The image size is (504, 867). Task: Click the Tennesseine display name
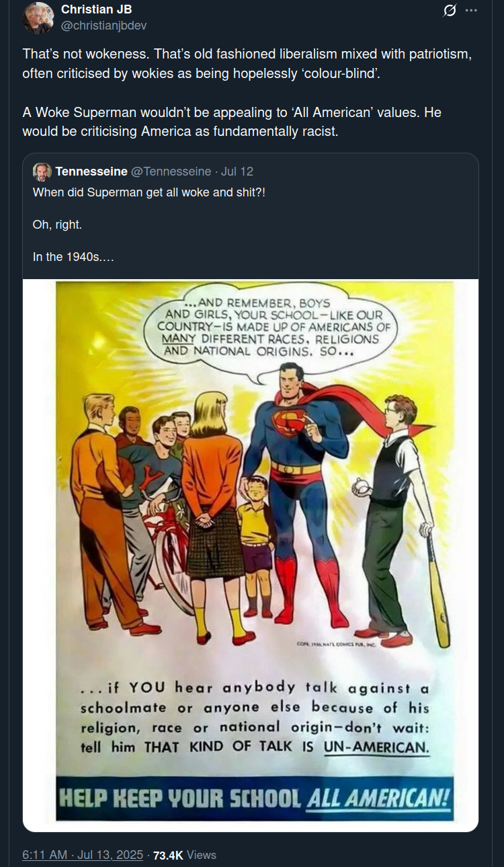[x=91, y=172]
